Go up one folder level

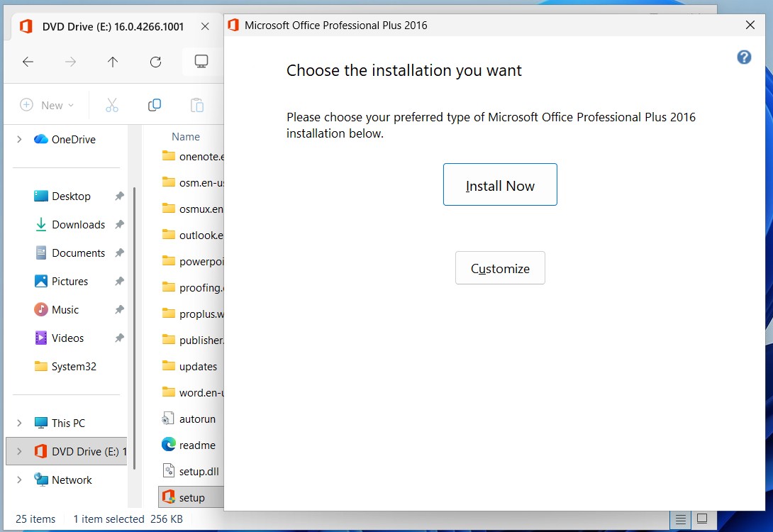(112, 61)
